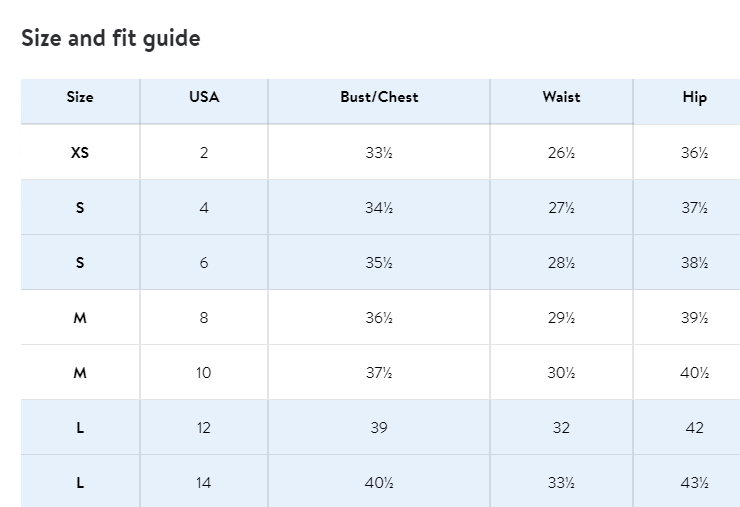Click the hip 43½ cell

tap(694, 483)
